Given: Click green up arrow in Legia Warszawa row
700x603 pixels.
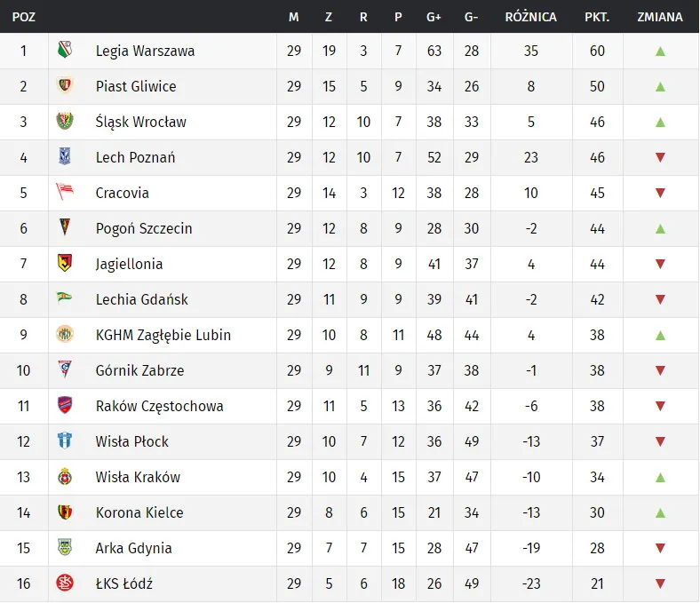Looking at the screenshot, I should [660, 51].
